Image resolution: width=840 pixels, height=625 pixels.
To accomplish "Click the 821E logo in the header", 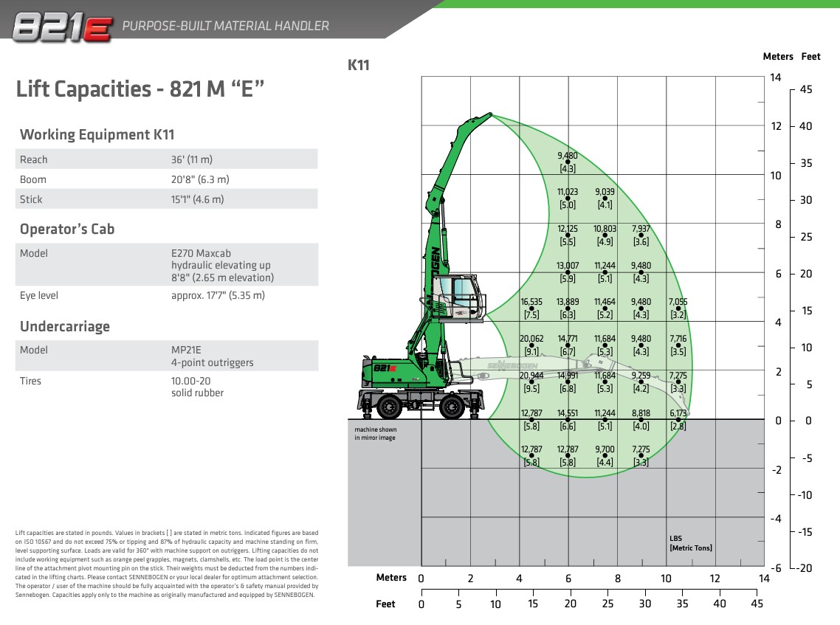I will (62, 28).
